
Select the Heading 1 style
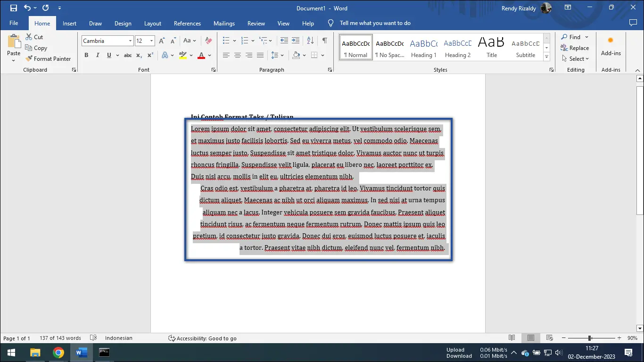point(423,47)
